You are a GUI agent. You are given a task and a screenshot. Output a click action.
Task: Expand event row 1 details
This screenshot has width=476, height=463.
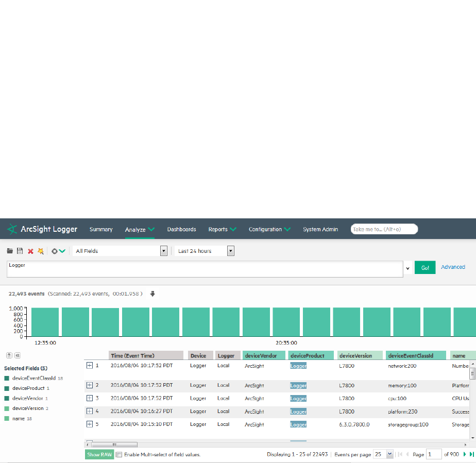90,365
